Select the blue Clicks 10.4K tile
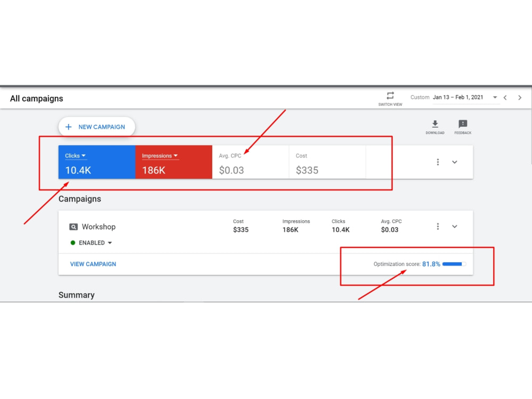The image size is (532, 399). (x=97, y=162)
